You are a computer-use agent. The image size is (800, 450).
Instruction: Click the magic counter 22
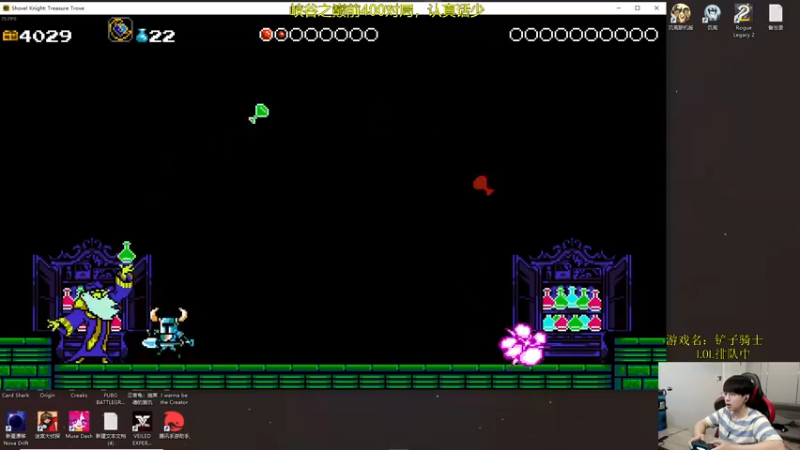pyautogui.click(x=162, y=36)
